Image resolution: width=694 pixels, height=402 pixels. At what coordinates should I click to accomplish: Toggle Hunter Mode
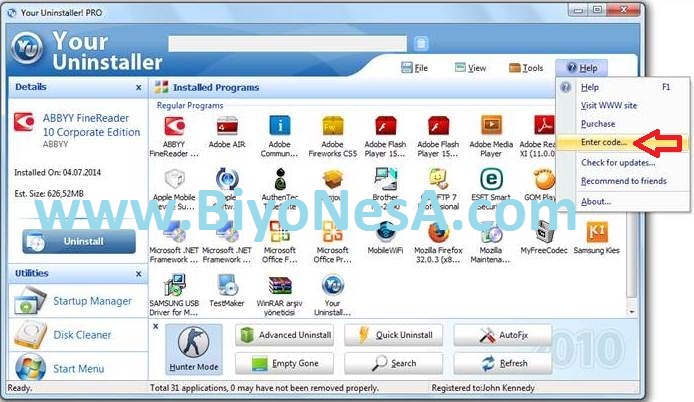[193, 349]
